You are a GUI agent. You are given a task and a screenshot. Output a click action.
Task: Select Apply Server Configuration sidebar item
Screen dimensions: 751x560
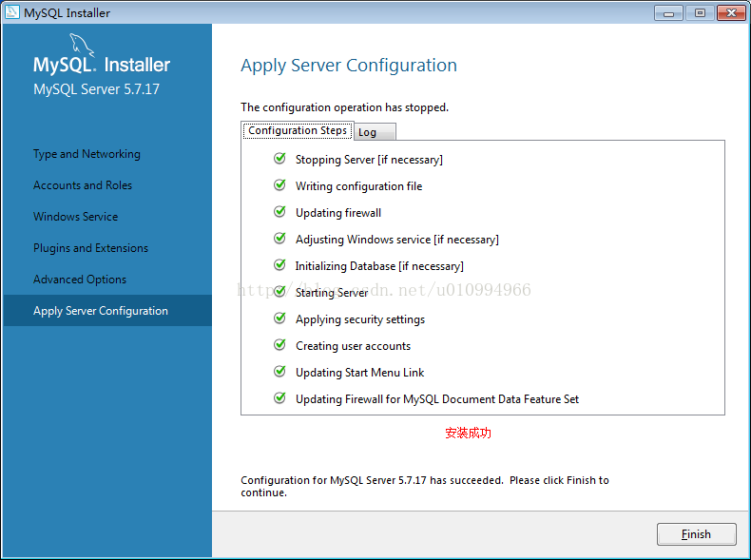pyautogui.click(x=101, y=311)
